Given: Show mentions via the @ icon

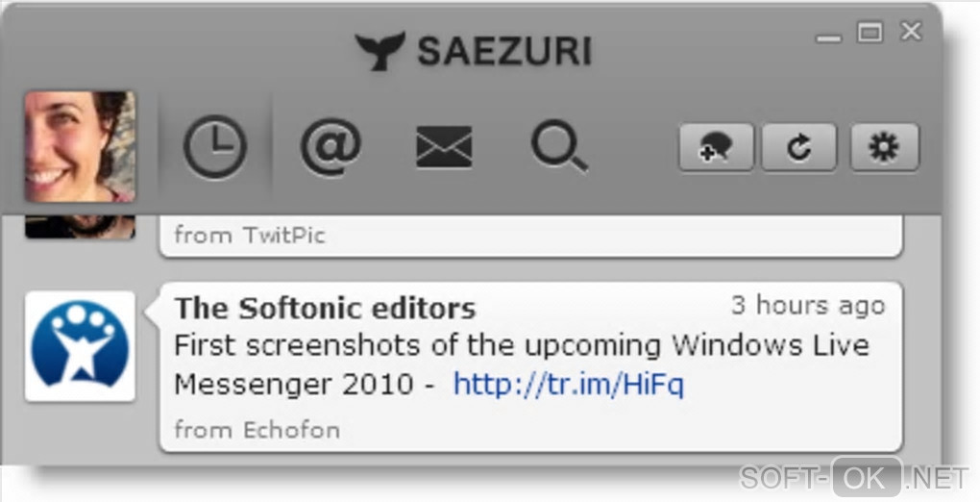Looking at the screenshot, I should point(331,147).
